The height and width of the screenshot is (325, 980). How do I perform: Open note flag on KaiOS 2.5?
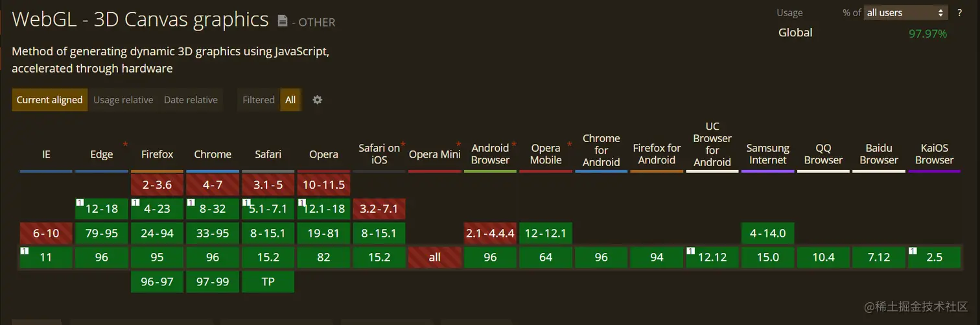912,251
